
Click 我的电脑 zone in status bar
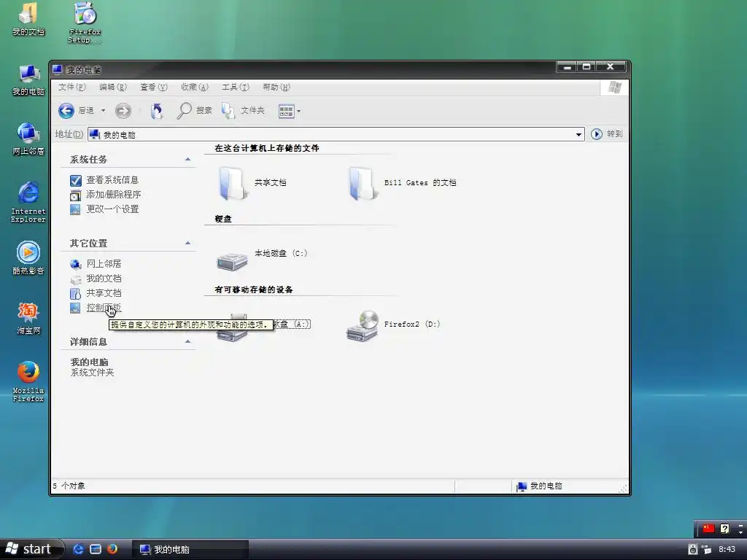541,486
